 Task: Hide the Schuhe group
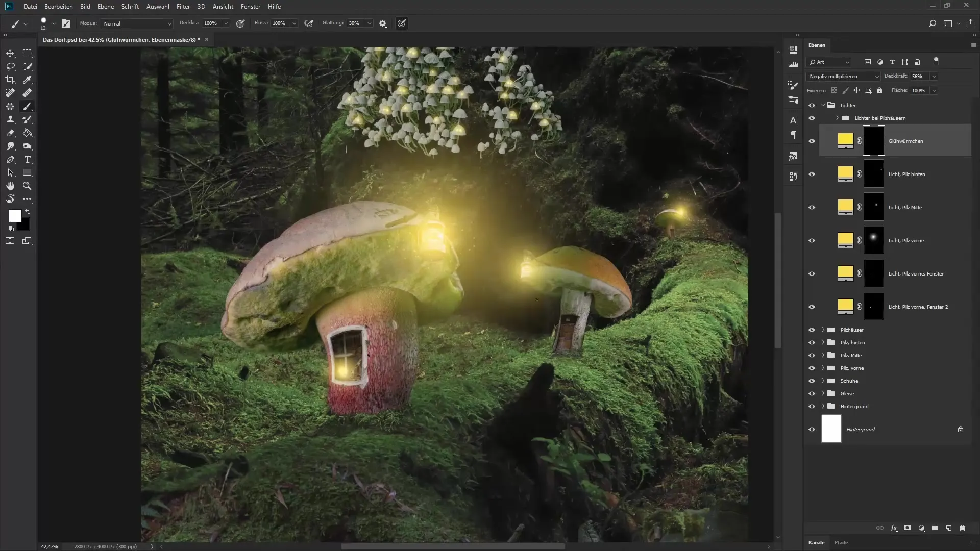coord(812,381)
